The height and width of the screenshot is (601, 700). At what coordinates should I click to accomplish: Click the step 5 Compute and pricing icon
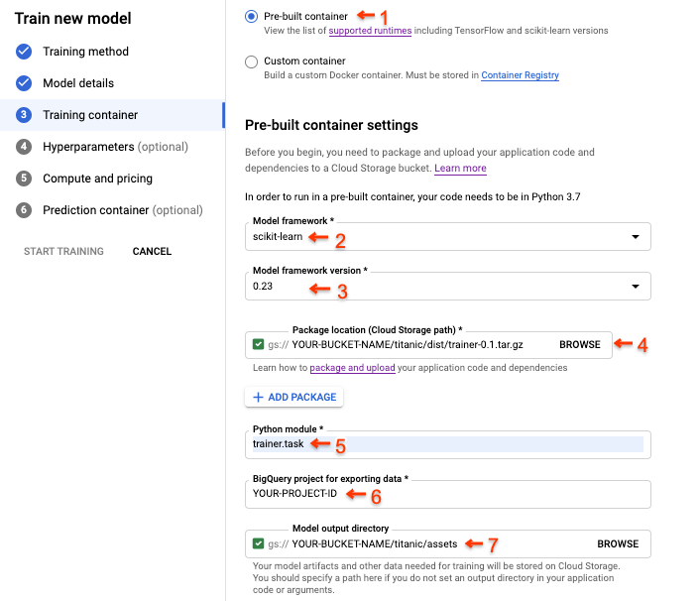(x=24, y=179)
